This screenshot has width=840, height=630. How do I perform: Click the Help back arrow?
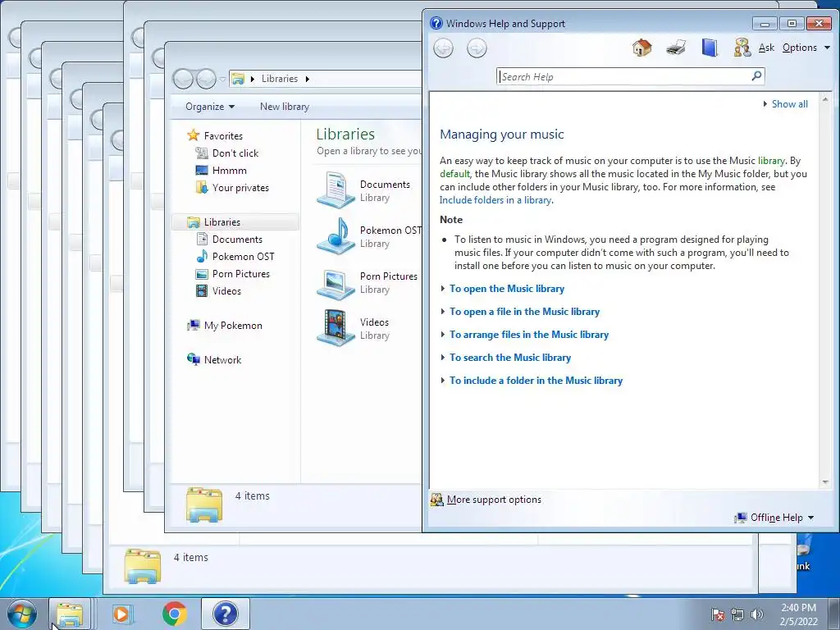click(443, 48)
